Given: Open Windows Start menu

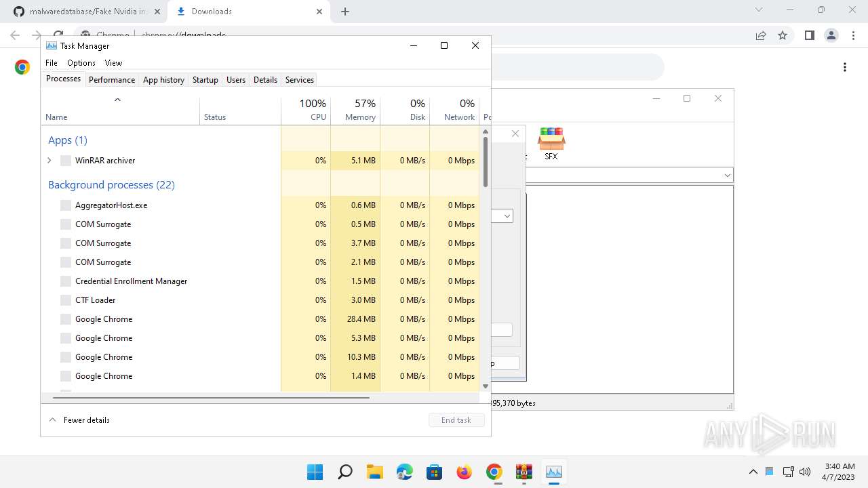Looking at the screenshot, I should [315, 472].
